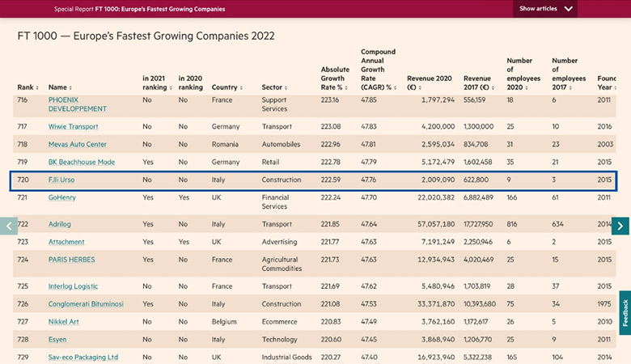
Task: Open the BK Beachhouse Mode link
Action: (82, 162)
